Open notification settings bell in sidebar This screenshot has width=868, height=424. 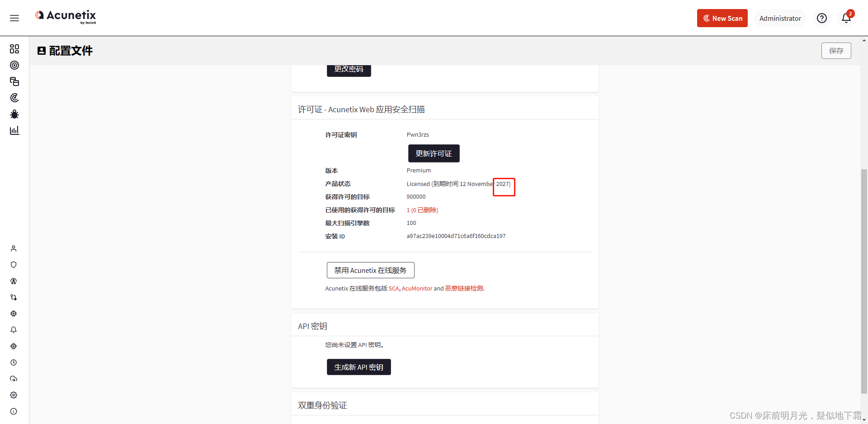[x=14, y=330]
